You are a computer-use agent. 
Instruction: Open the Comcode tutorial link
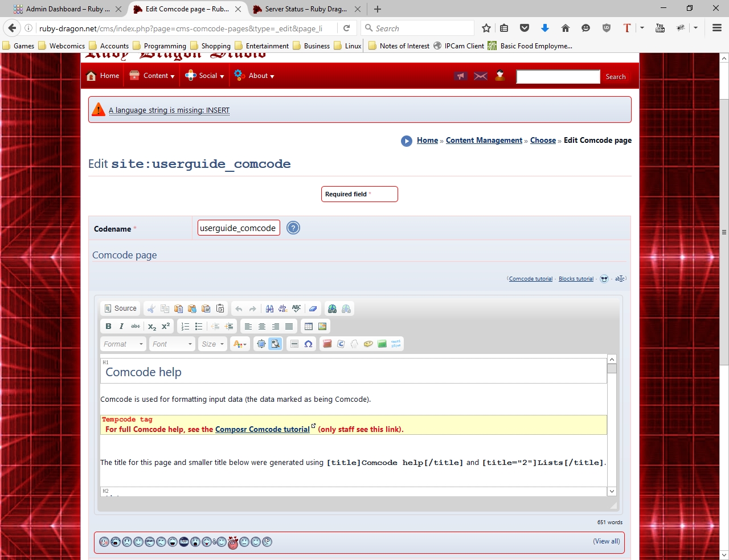530,279
